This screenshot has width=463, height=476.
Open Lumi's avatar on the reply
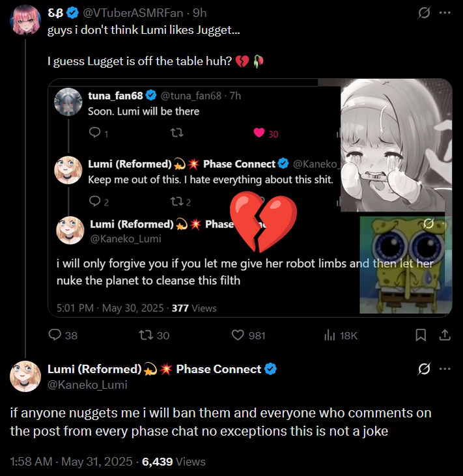pos(25,376)
